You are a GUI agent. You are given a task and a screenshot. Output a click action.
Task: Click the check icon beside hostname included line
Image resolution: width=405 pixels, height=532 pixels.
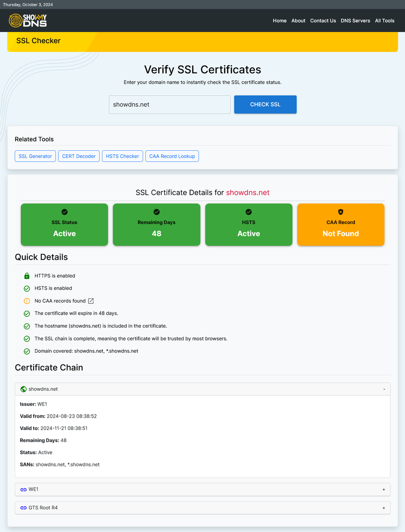27,326
